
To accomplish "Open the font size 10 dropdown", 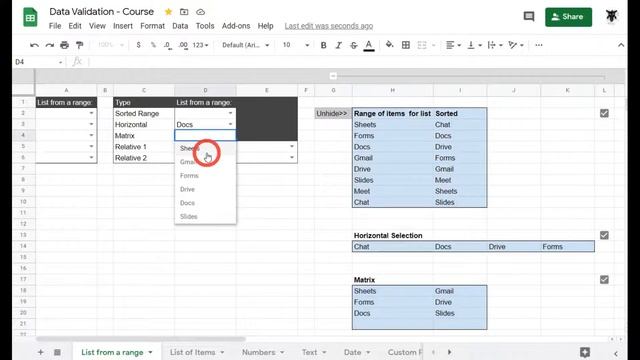I will click(296, 45).
